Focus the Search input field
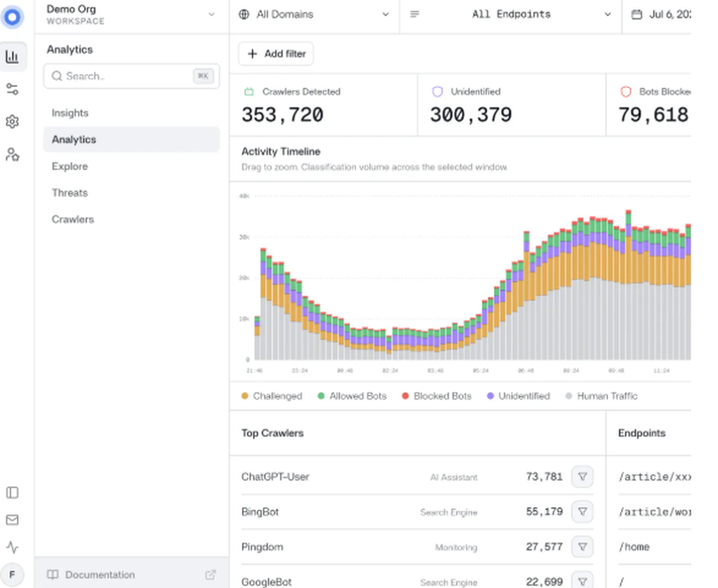This screenshot has height=588, width=718. coord(131,76)
